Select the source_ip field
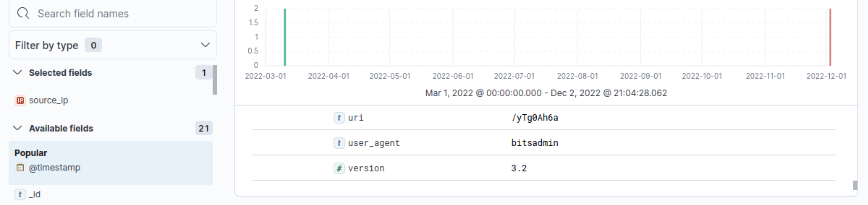 48,100
